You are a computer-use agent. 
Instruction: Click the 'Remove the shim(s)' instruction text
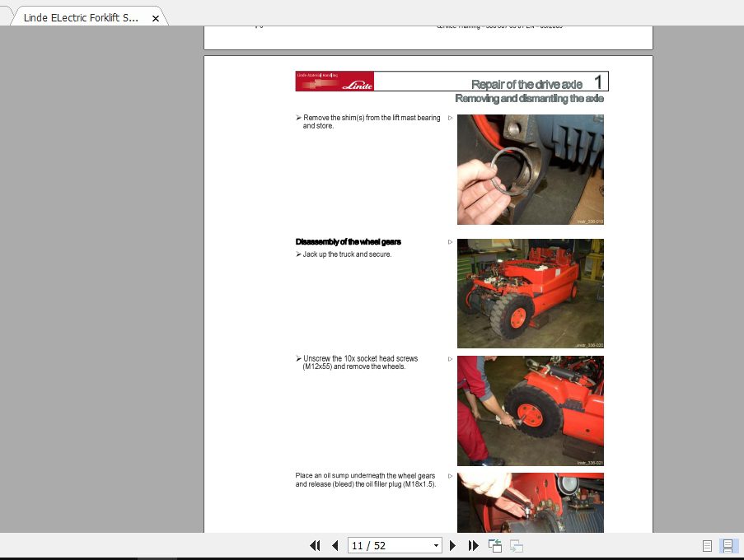(x=372, y=121)
